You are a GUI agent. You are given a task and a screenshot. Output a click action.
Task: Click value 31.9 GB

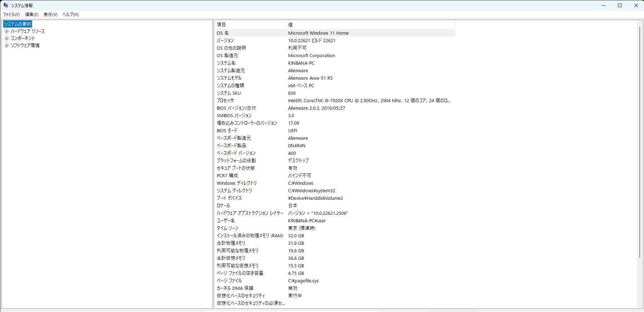pos(296,243)
